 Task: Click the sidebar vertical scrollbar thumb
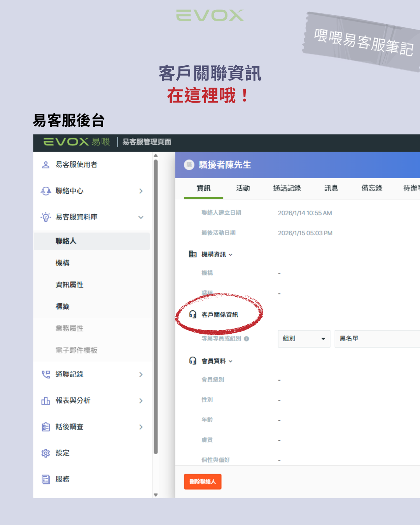point(156,306)
